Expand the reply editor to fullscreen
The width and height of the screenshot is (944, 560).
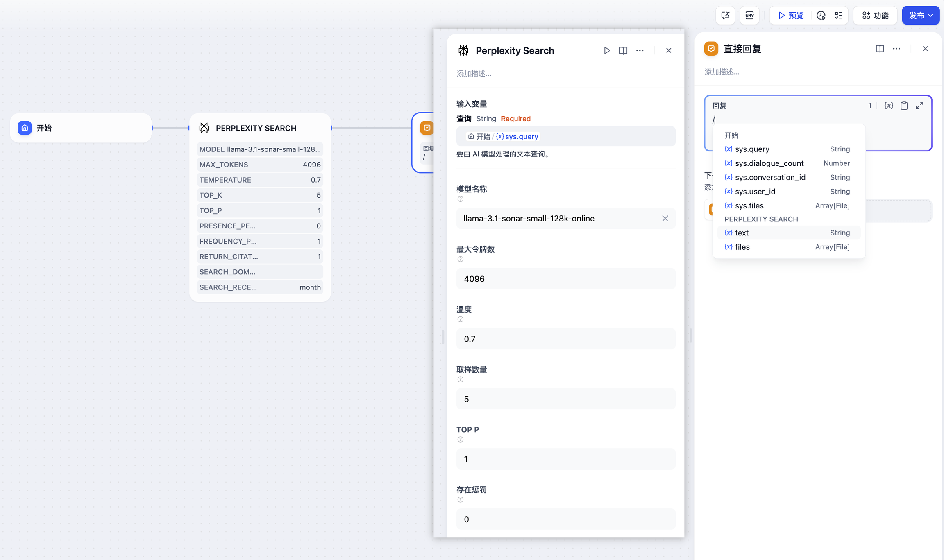pyautogui.click(x=919, y=106)
